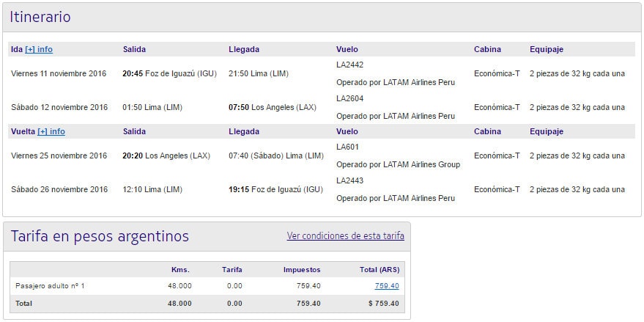
Task: Click 0.00 Tarifa in the adult passenger row
Action: point(234,286)
